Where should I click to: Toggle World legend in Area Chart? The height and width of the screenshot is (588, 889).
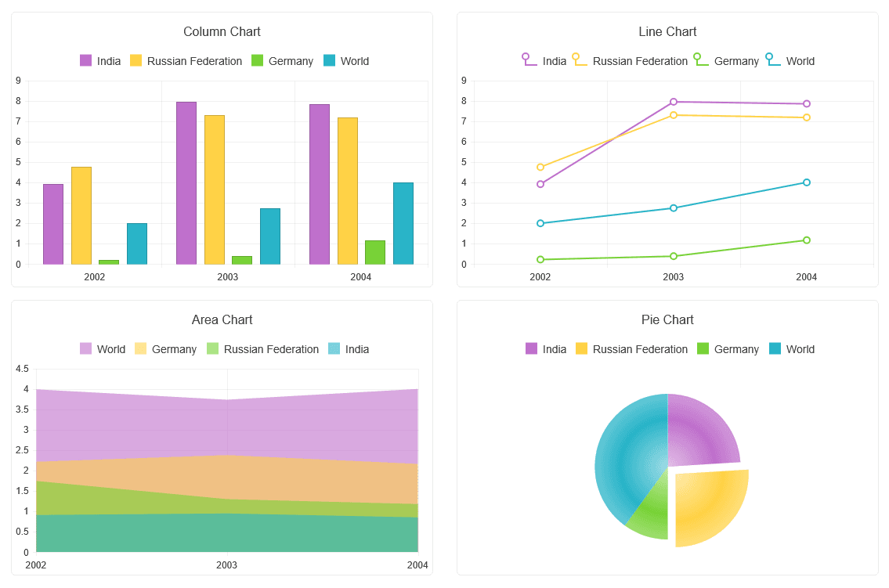point(103,349)
